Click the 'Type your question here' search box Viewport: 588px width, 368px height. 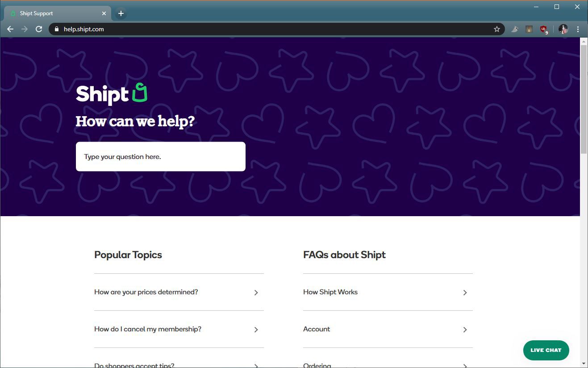161,156
